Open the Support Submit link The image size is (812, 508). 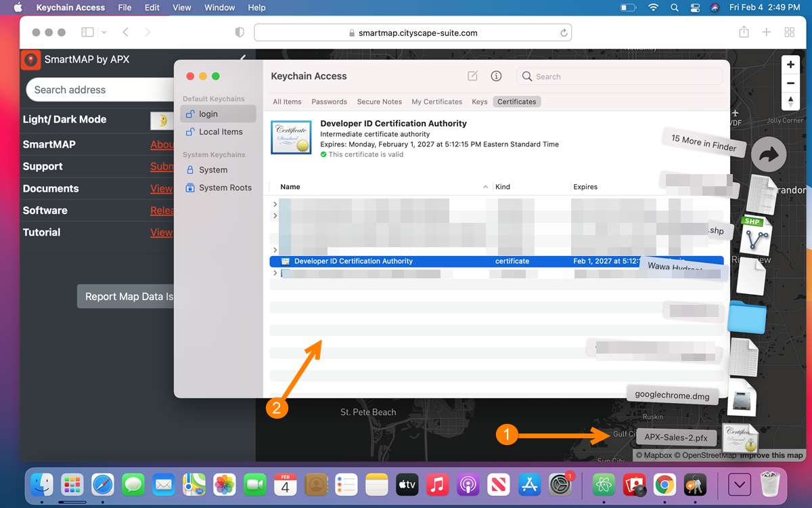coord(162,167)
